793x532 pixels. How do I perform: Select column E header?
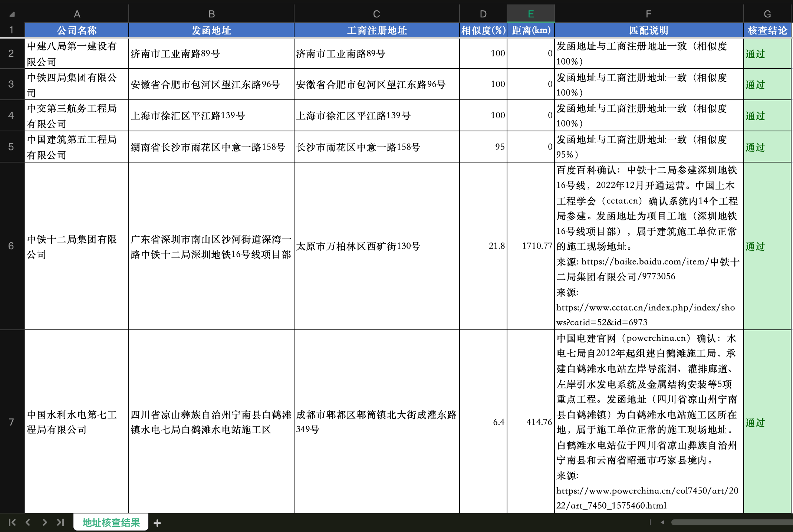pyautogui.click(x=531, y=14)
